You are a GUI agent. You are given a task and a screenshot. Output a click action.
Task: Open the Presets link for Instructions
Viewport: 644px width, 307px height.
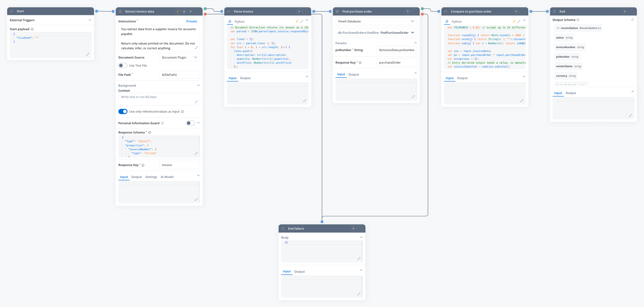(x=191, y=22)
